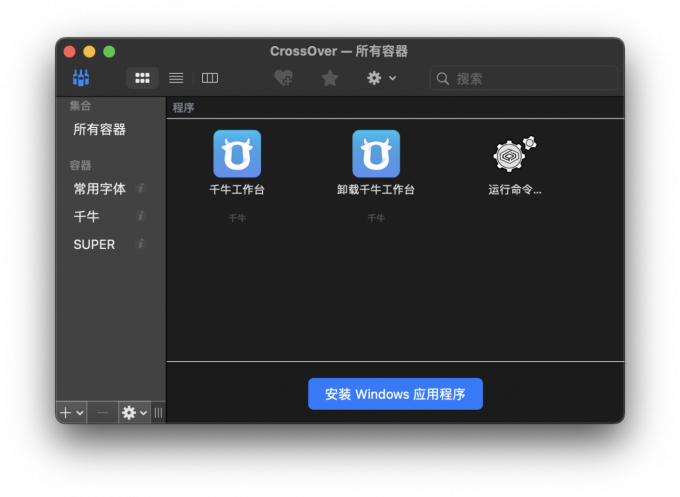Select the 千牛工作台 program icon

click(237, 154)
